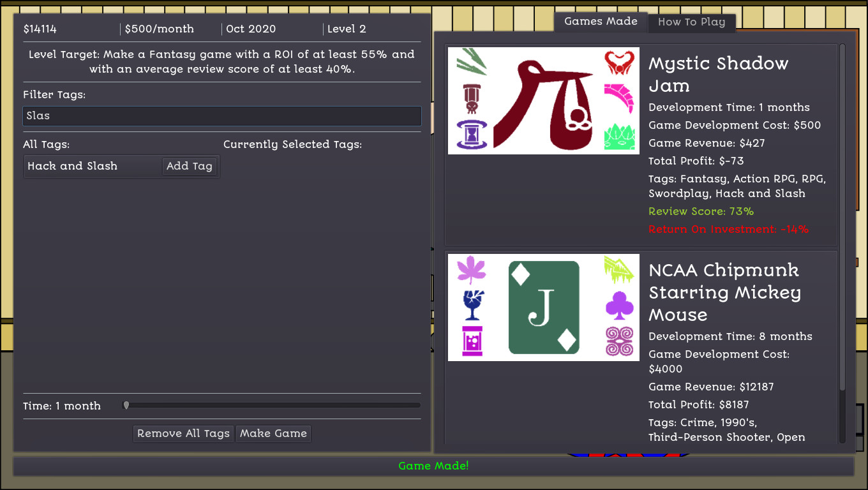Click the pink curved stone arch icon
This screenshot has width=868, height=490.
619,98
